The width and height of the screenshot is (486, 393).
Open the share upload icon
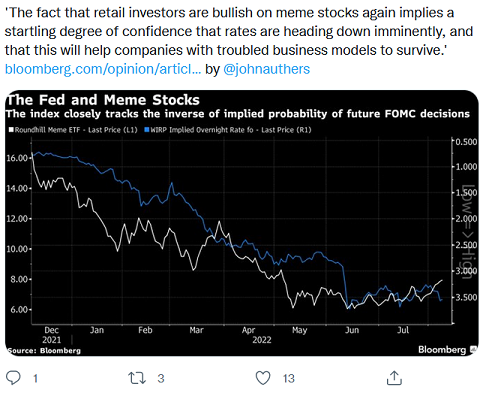[x=394, y=378]
